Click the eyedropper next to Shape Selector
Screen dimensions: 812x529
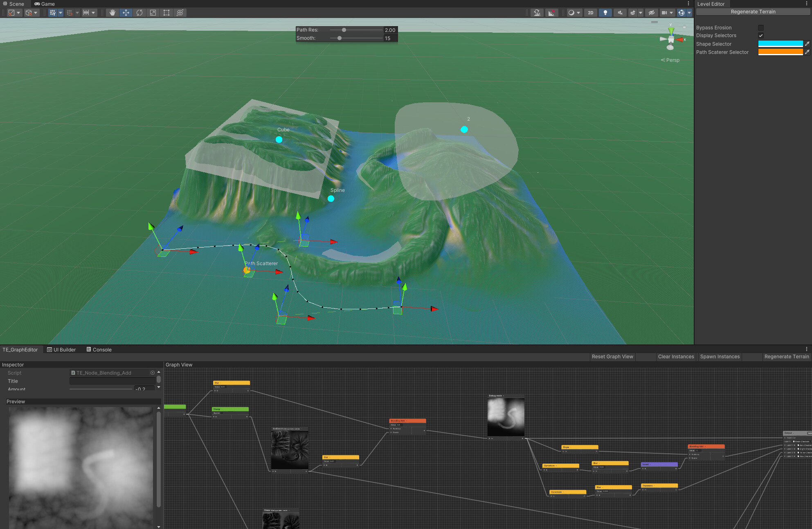click(x=808, y=44)
